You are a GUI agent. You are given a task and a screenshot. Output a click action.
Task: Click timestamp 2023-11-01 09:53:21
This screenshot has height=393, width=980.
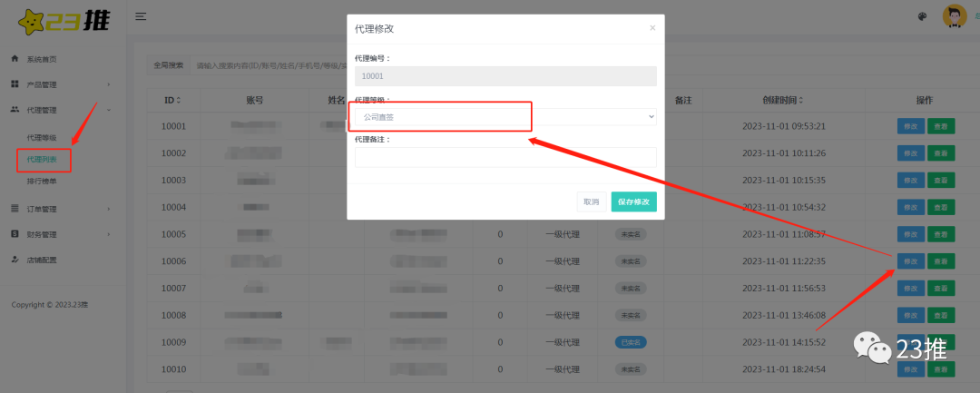[x=784, y=126]
